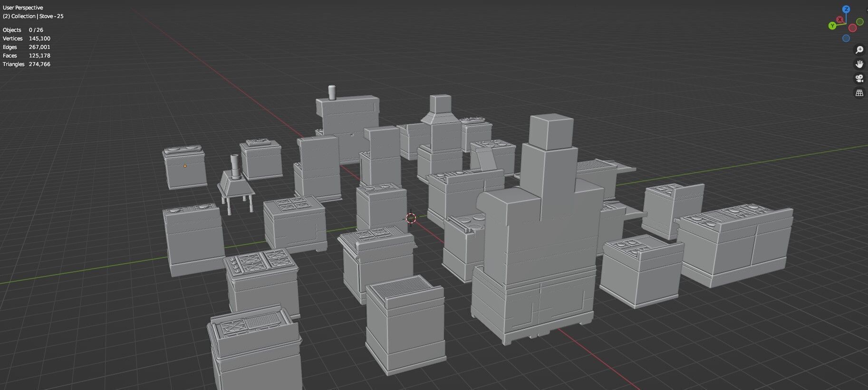Image resolution: width=868 pixels, height=390 pixels.
Task: Click the unlabeled negative Z blue gizmo circle
Action: click(846, 38)
